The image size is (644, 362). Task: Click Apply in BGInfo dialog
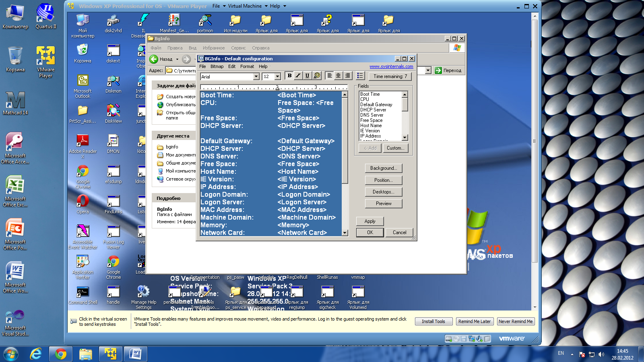[x=370, y=221]
